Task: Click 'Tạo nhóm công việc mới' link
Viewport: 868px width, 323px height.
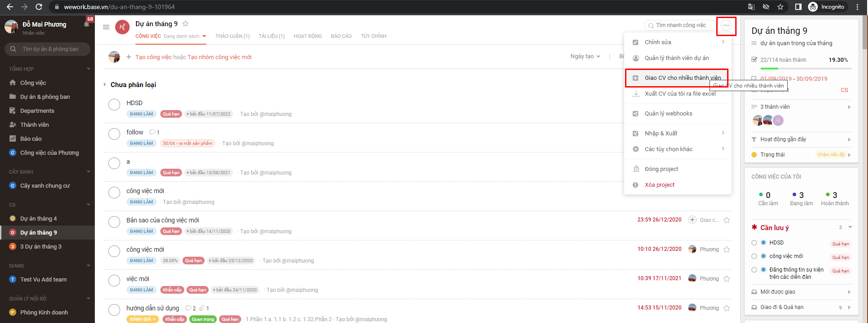Action: [219, 57]
